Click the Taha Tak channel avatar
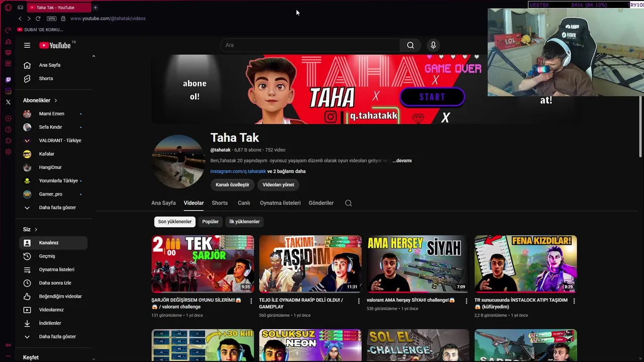Screen dimensions: 644x362 179,161
